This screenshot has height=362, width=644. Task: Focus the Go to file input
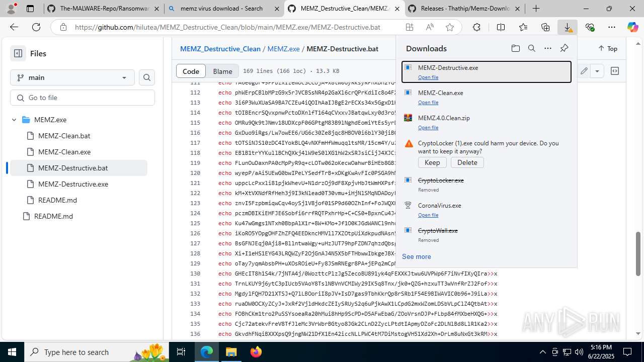[x=83, y=98]
